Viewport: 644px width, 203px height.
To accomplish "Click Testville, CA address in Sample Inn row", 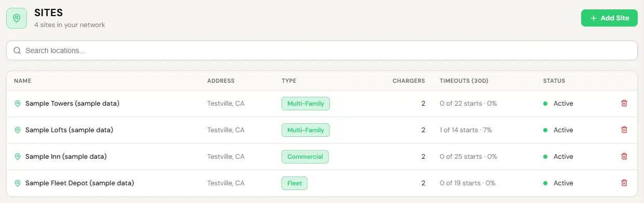I will pyautogui.click(x=226, y=157).
